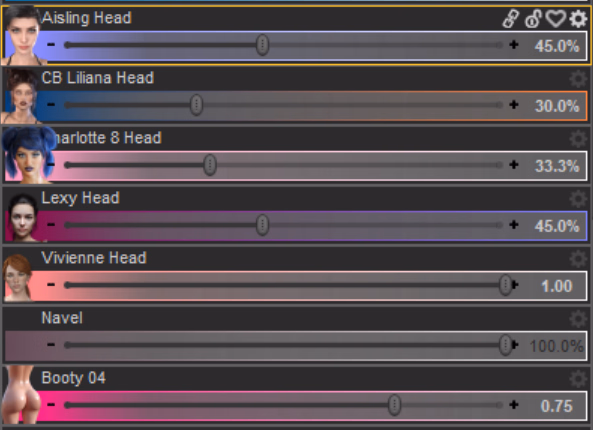Edit the Booty 04 0.75 value field
593x430 pixels.
[557, 406]
